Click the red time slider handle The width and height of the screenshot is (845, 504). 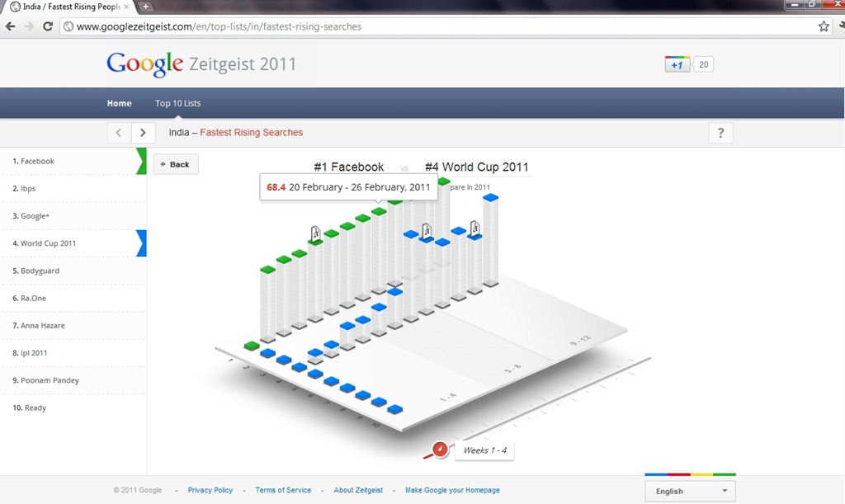(440, 449)
